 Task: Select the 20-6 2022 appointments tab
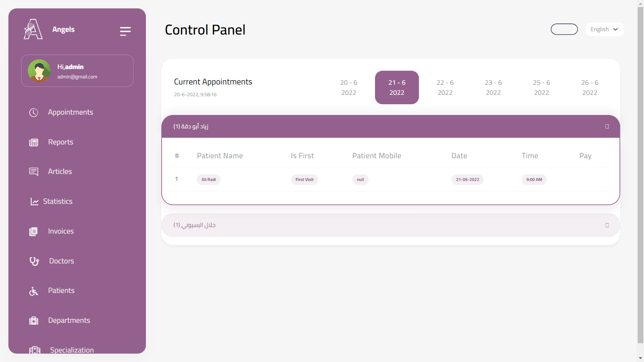coord(349,87)
